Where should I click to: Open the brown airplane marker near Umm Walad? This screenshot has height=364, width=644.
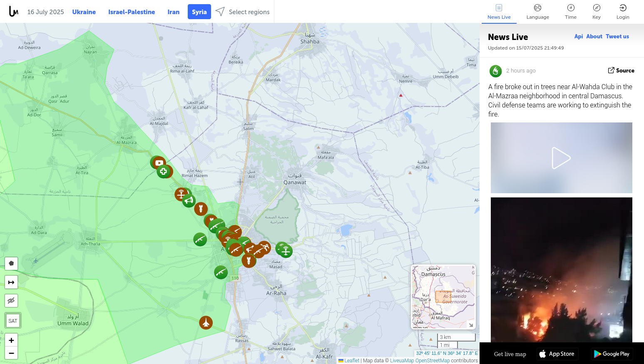coord(206,322)
